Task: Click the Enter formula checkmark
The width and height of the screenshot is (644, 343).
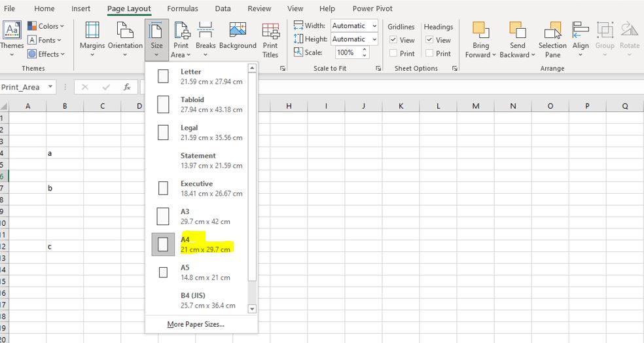Action: pyautogui.click(x=106, y=86)
